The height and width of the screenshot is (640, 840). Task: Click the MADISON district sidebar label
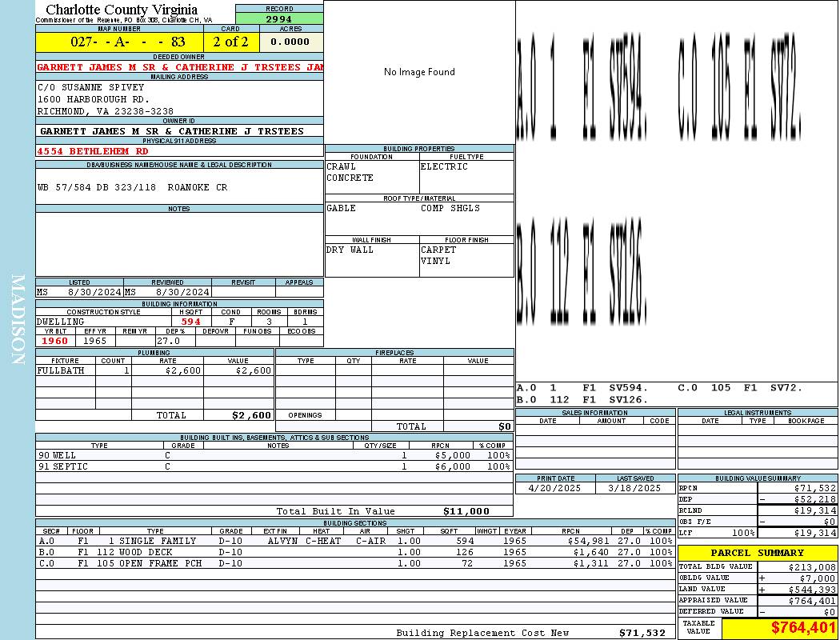pyautogui.click(x=18, y=320)
